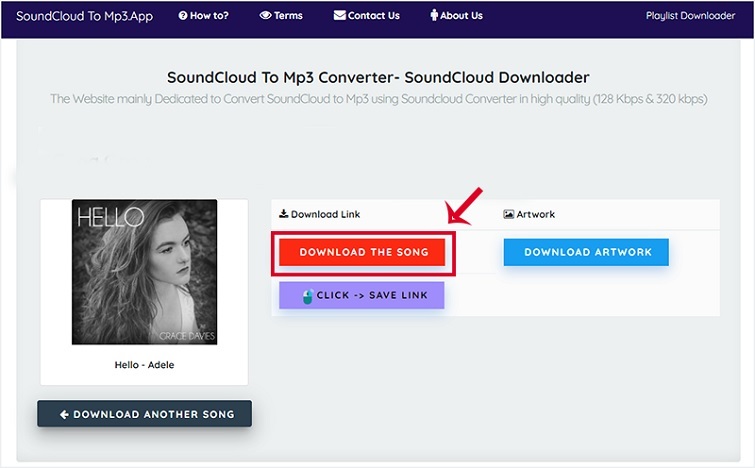This screenshot has height=468, width=755.
Task: Click the left arrow icon on Download Another Song
Action: 64,414
